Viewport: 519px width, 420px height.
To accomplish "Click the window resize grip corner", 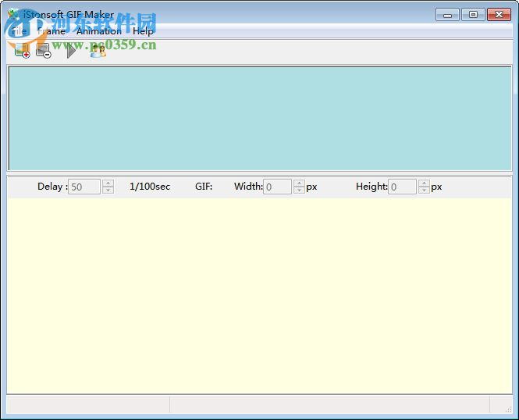I will click(x=508, y=409).
